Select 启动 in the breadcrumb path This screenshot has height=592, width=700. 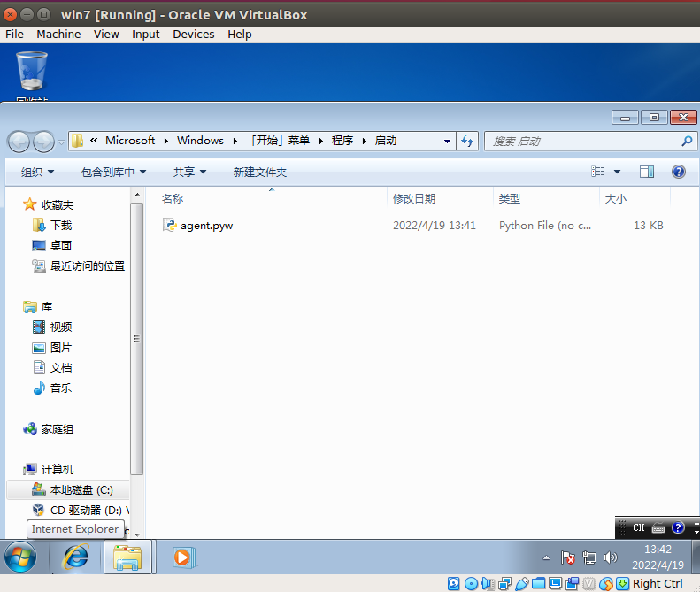pos(386,141)
